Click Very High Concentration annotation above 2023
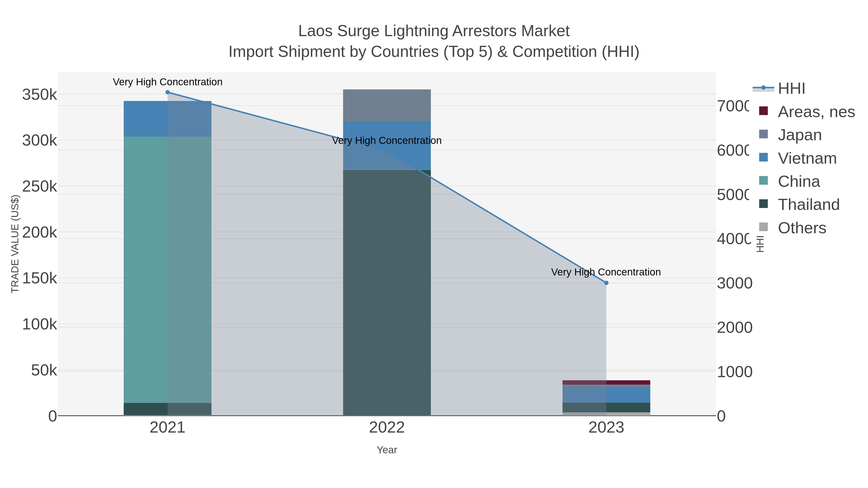 coord(606,272)
